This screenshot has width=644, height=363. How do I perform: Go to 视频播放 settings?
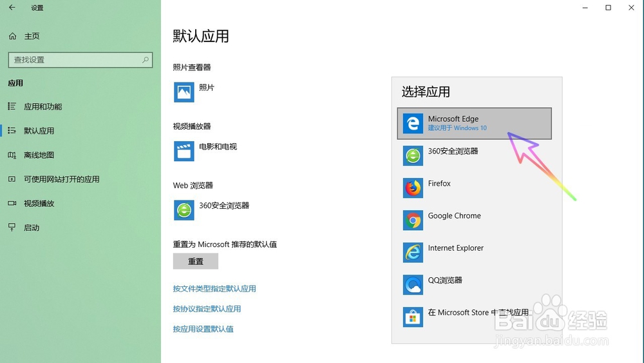[x=39, y=203]
